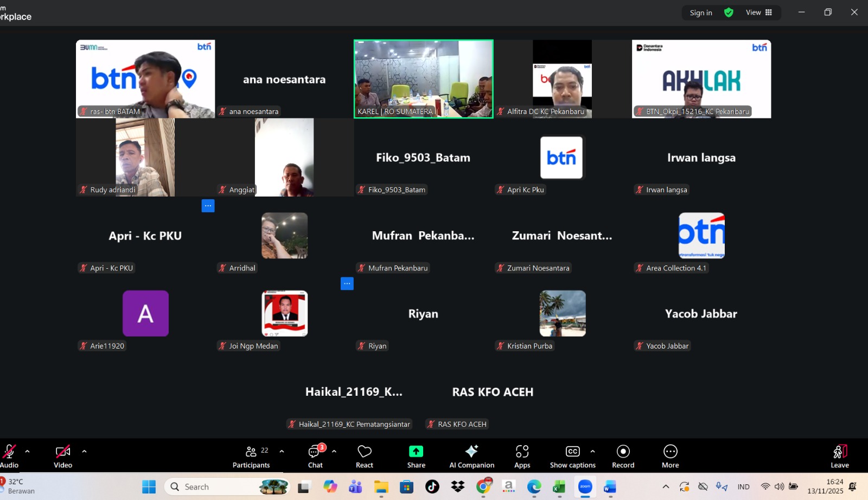Open the Chat panel
Screen dimensions: 868x500
click(315, 457)
